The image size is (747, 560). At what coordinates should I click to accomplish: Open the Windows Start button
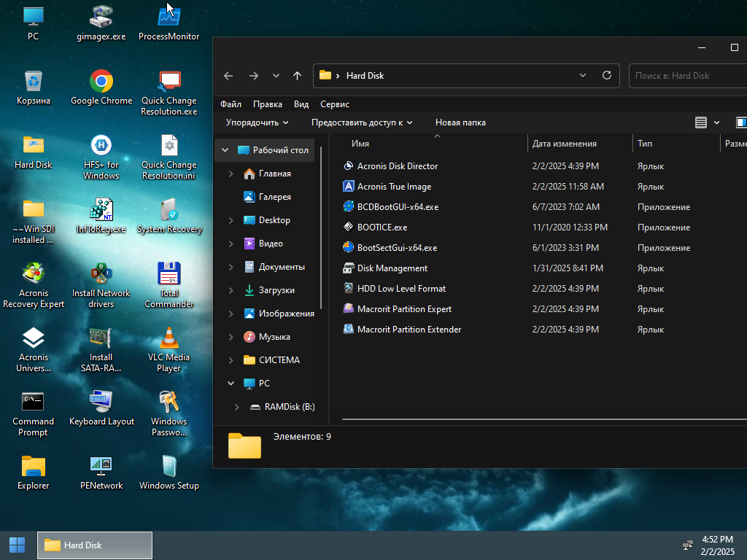coord(18,545)
